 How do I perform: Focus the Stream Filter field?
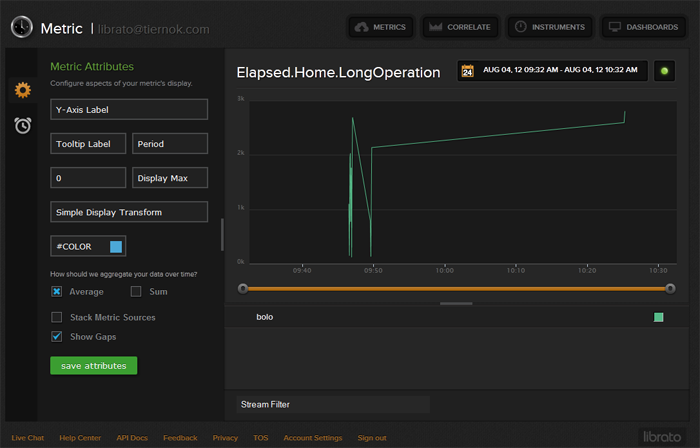click(333, 404)
